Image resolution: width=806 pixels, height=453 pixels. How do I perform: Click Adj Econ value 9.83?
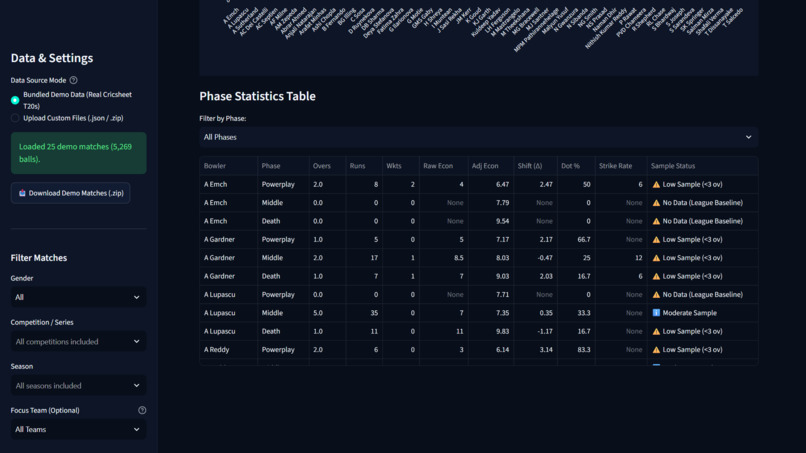pos(502,331)
